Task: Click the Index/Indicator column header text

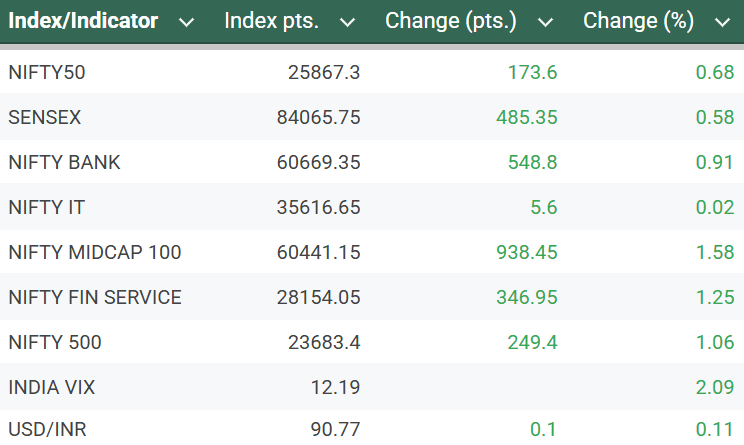Action: point(83,21)
